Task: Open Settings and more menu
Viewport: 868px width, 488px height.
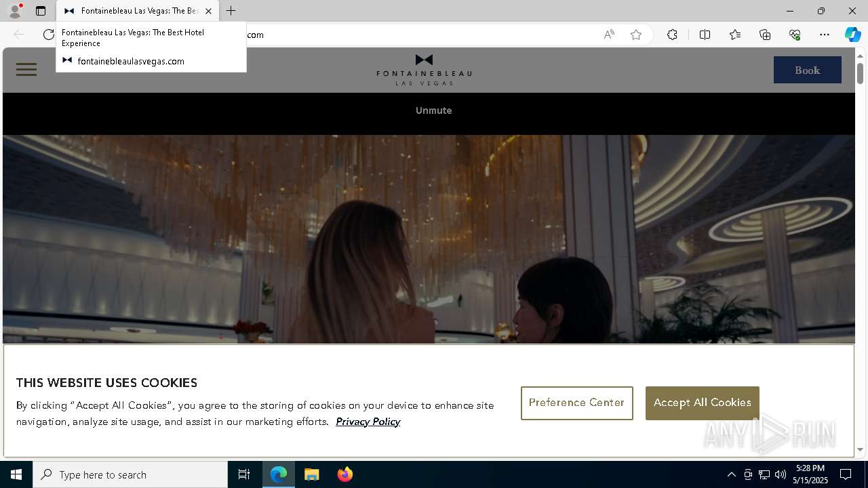Action: pyautogui.click(x=825, y=35)
